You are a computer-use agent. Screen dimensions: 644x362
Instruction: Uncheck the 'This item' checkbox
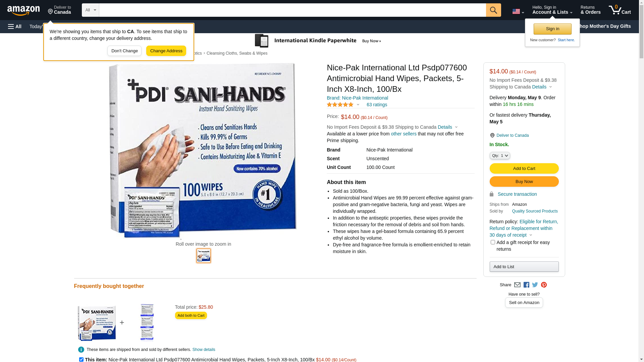(x=81, y=359)
